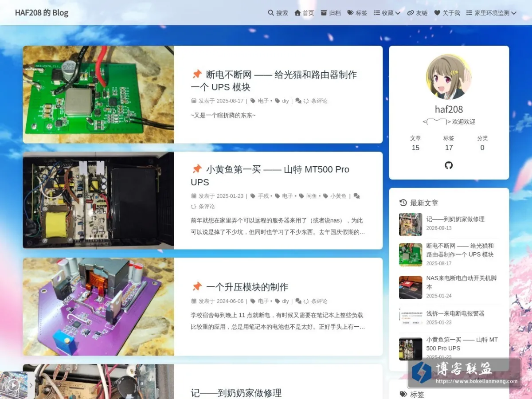
Task: Click the tag icon before 手残 tag
Action: (253, 196)
